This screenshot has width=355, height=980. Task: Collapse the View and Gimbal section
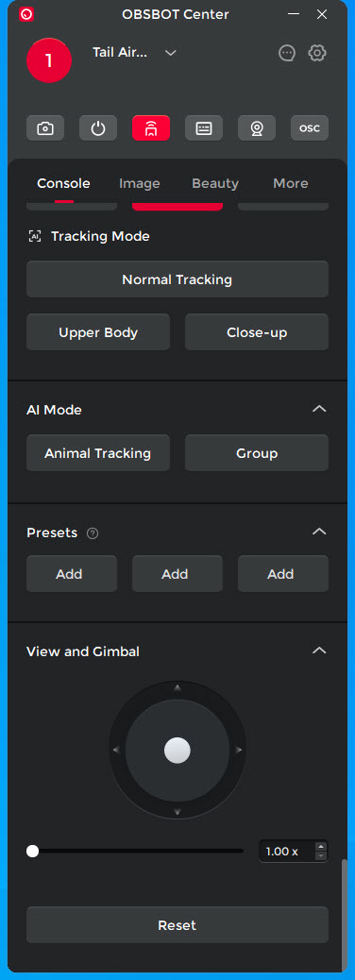[319, 651]
